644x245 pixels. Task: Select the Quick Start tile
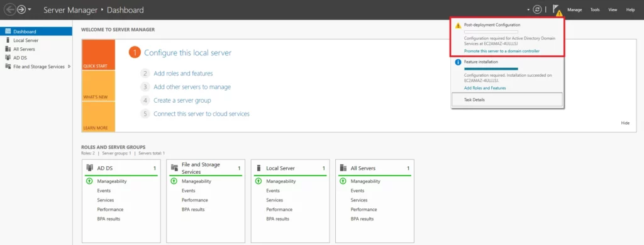coord(99,55)
